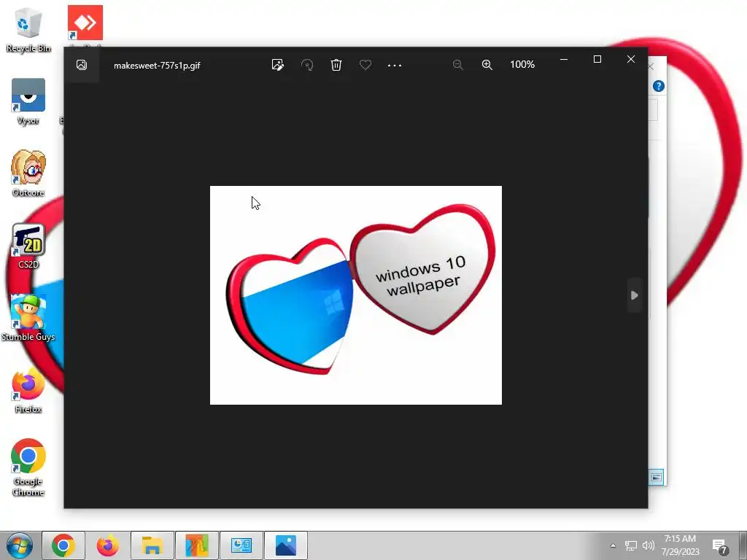Viewport: 747px width, 560px height.
Task: Click the makesweet-757s1p.gif file name
Action: (x=157, y=65)
